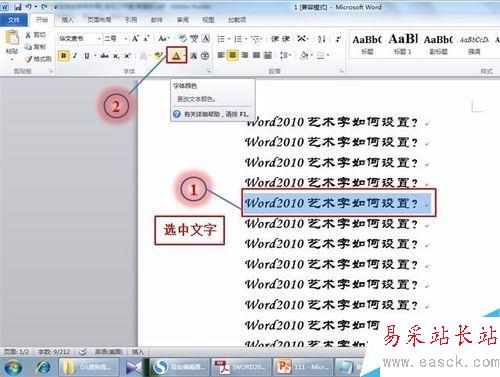
Task: Open the Windows Start orb
Action: pos(13,367)
